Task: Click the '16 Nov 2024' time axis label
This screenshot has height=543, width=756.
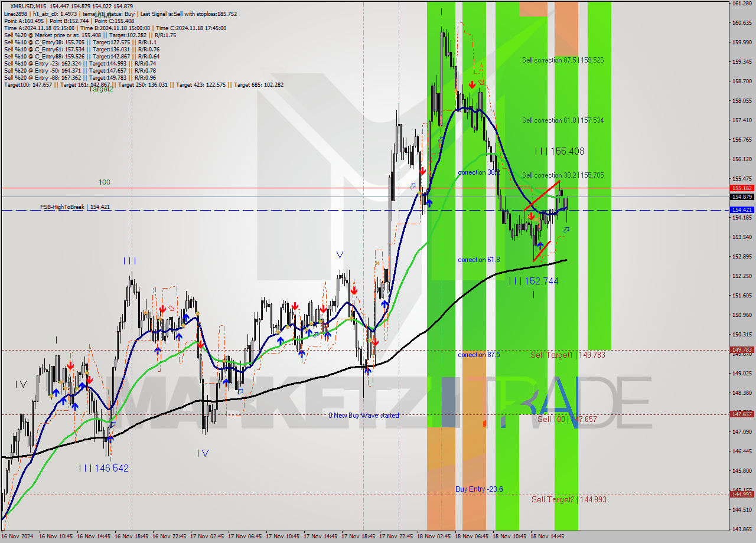Action: tap(18, 537)
